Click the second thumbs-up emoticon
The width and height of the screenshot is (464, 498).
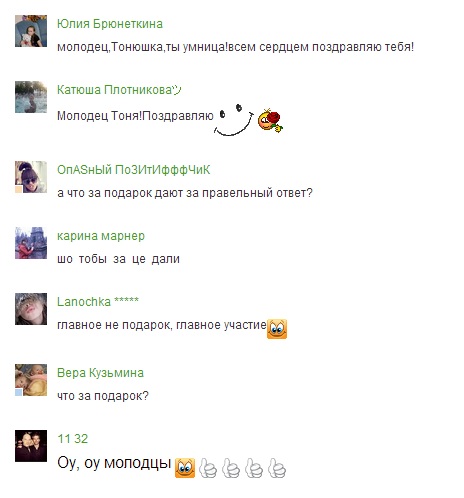point(231,468)
